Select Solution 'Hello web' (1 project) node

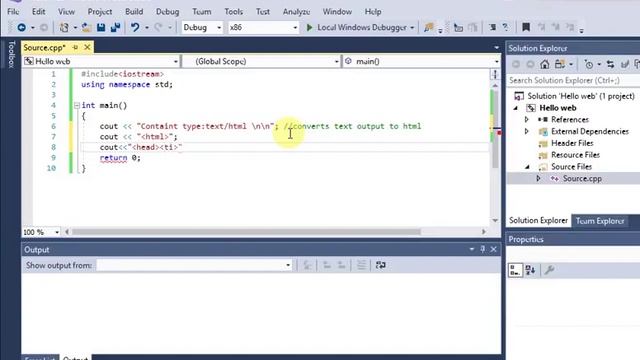pos(581,96)
